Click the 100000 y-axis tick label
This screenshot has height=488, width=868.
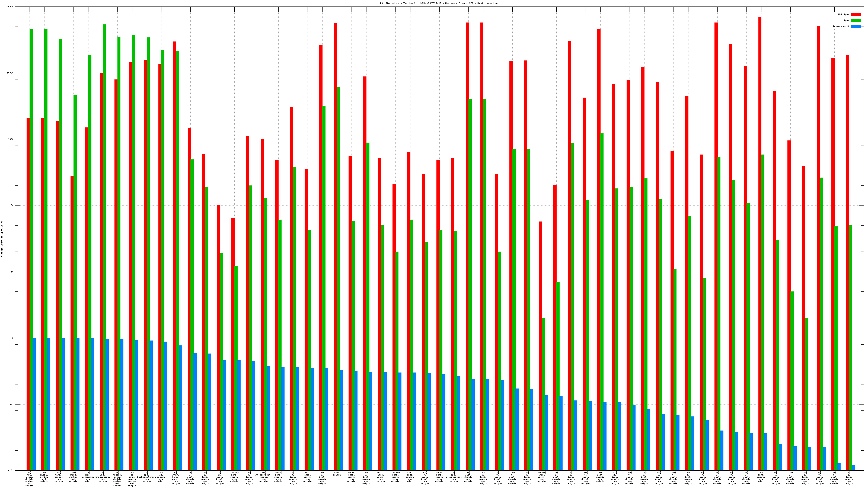pos(10,7)
